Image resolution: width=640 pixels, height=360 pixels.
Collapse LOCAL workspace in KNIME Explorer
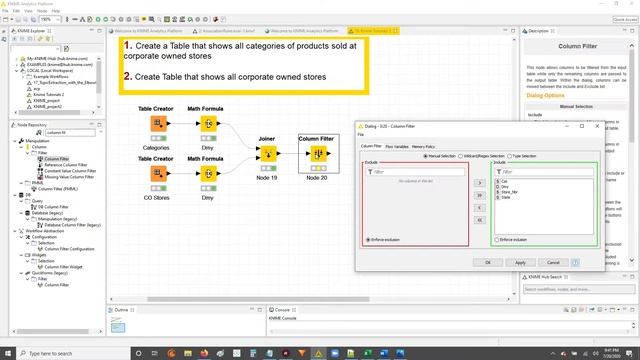point(17,71)
